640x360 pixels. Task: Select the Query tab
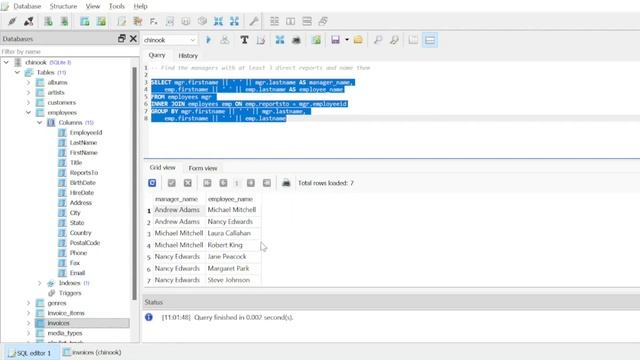(x=157, y=55)
